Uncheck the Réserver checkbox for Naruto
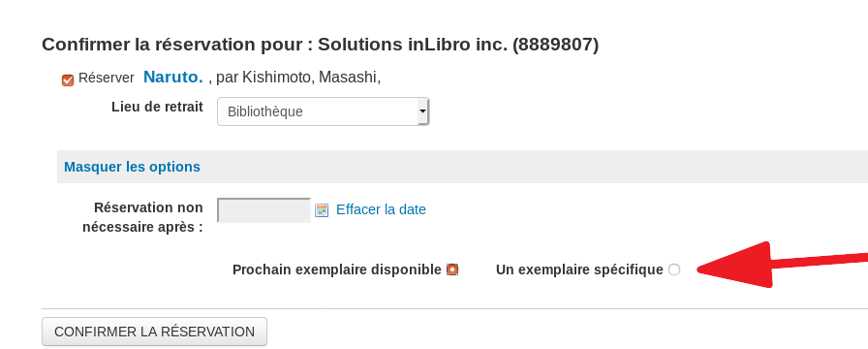The height and width of the screenshot is (349, 868). [68, 80]
